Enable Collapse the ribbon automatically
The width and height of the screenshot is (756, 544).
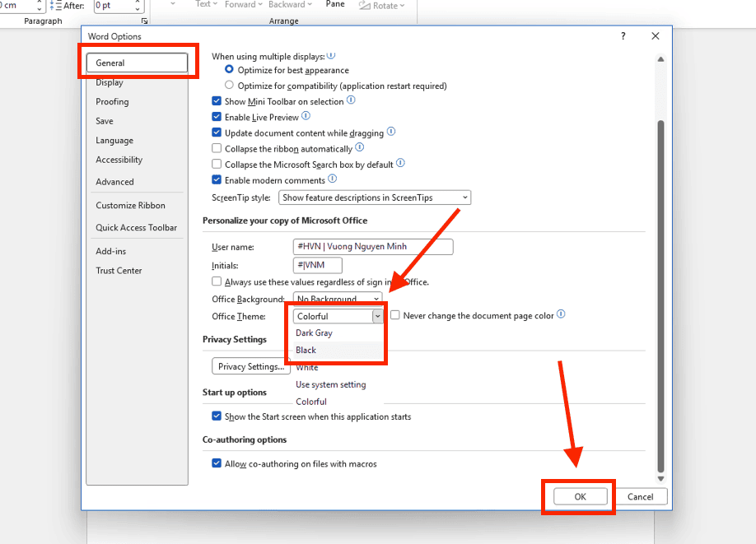coord(217,148)
